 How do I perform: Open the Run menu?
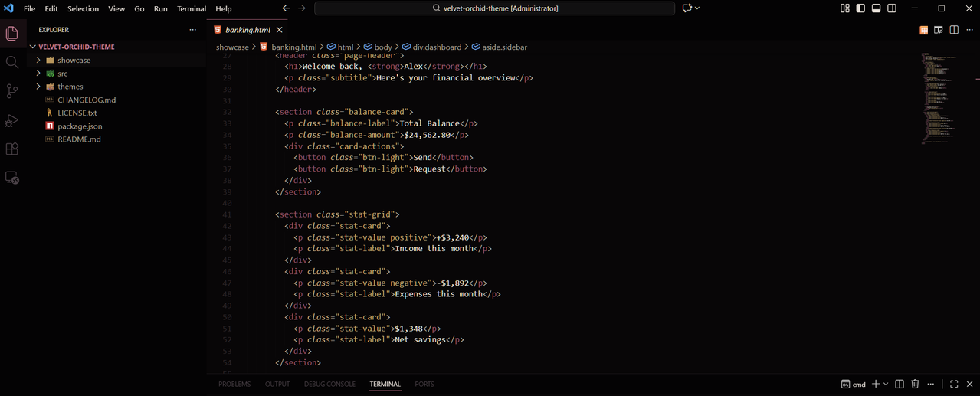(x=161, y=8)
